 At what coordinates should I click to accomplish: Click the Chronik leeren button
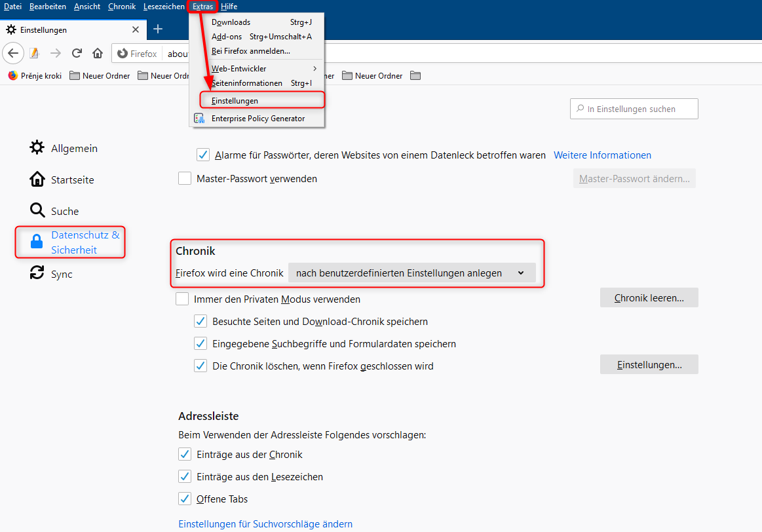(x=649, y=298)
